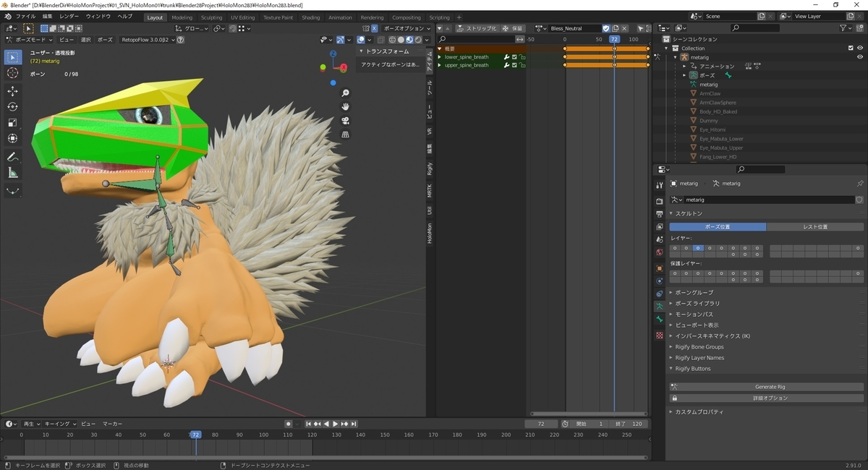The width and height of the screenshot is (868, 470).
Task: Open the RetopoFlow 3.0.0β2 dropdown
Action: [x=147, y=40]
